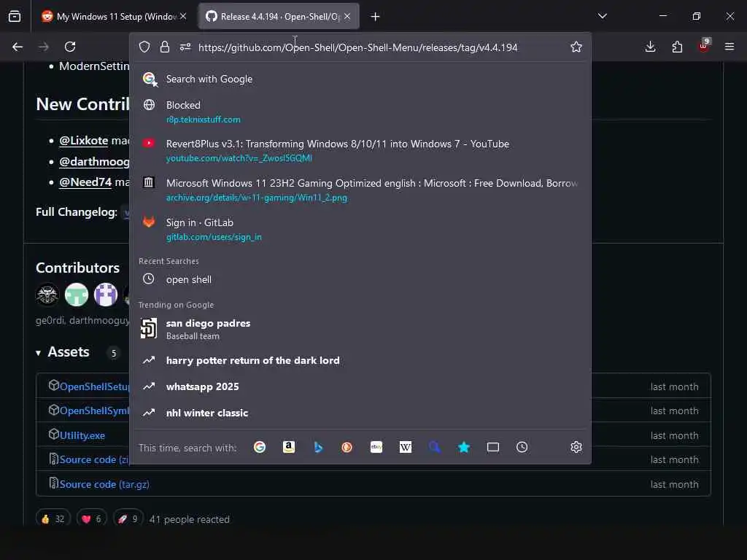The height and width of the screenshot is (560, 747).
Task: Open search settings gear icon
Action: (x=576, y=447)
